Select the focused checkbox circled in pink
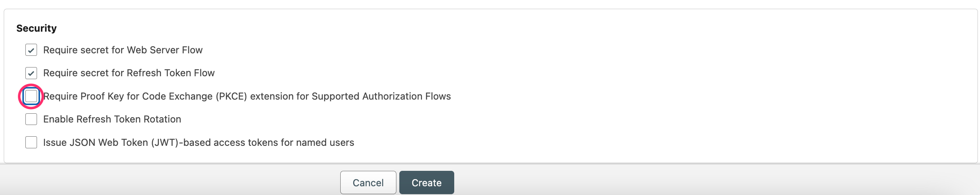Image resolution: width=980 pixels, height=195 pixels. (31, 96)
